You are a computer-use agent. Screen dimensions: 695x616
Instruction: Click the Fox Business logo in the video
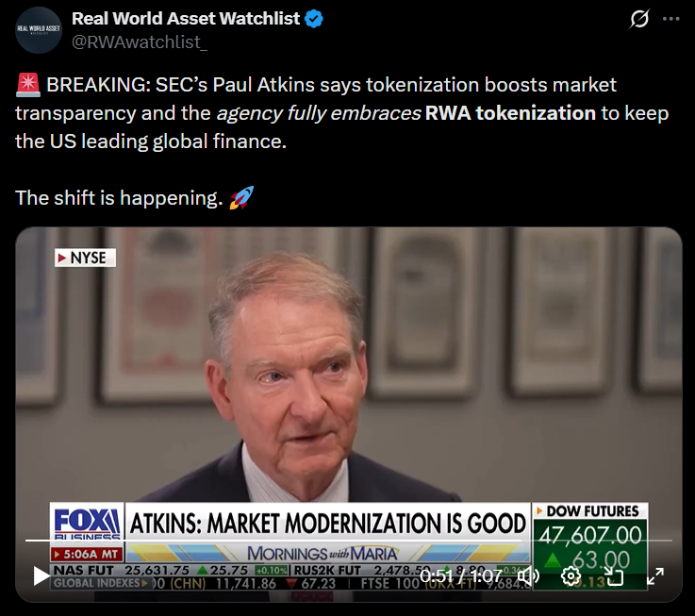87,522
